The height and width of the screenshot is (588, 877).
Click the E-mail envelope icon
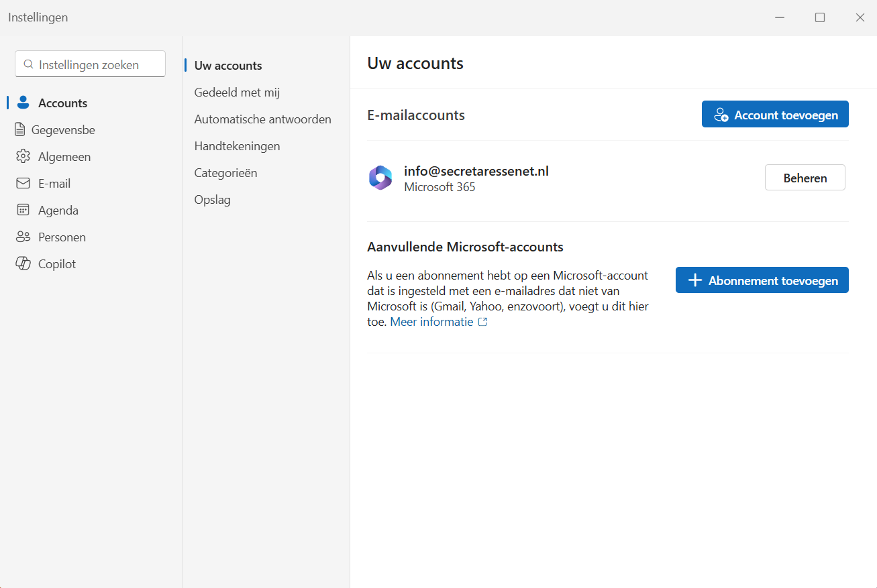[x=23, y=183]
